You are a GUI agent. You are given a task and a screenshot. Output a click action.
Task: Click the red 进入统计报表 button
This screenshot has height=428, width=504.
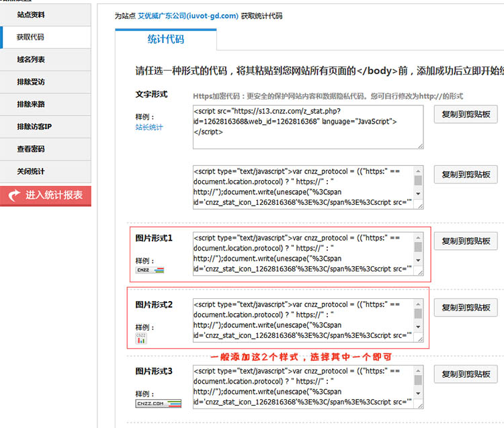46,196
